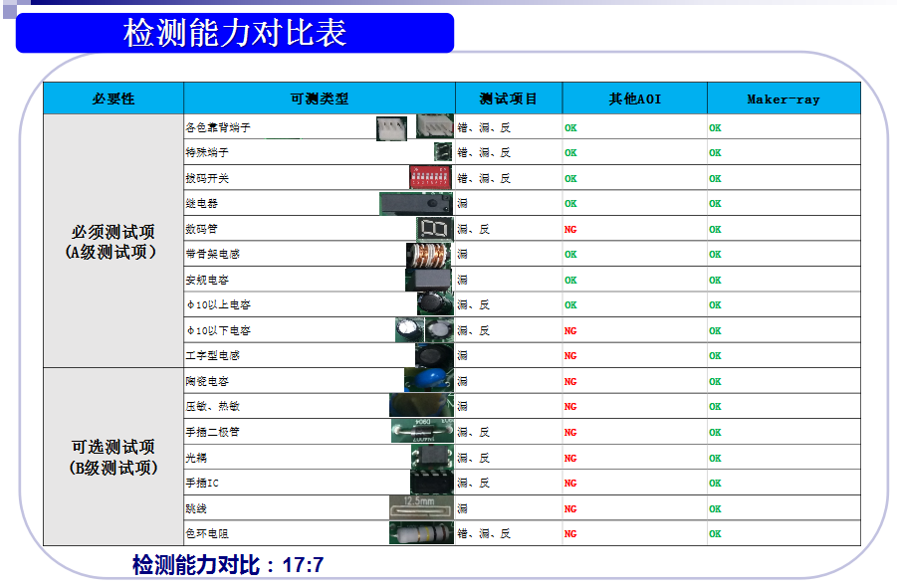Click the optocoupler (光耦) chip image
Screen dimensions: 897x588
pyautogui.click(x=432, y=457)
